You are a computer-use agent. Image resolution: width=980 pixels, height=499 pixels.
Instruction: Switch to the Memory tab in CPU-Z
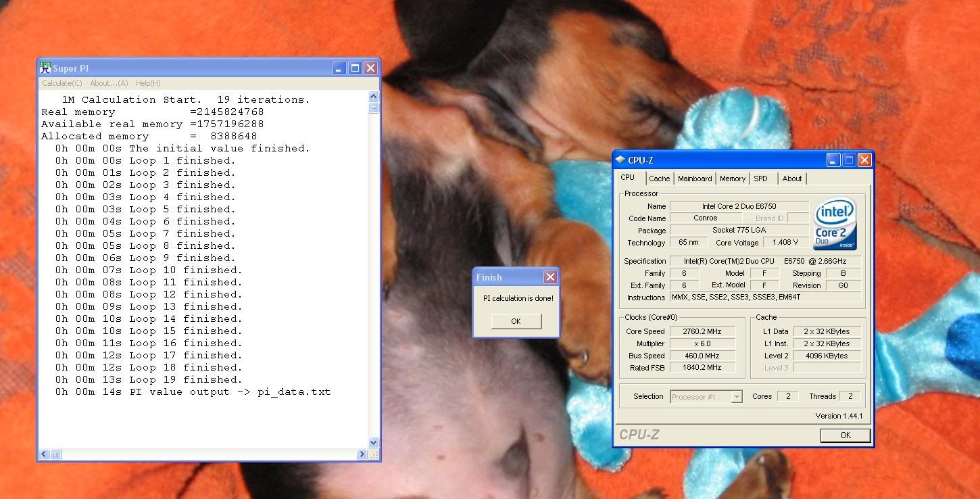pyautogui.click(x=733, y=179)
